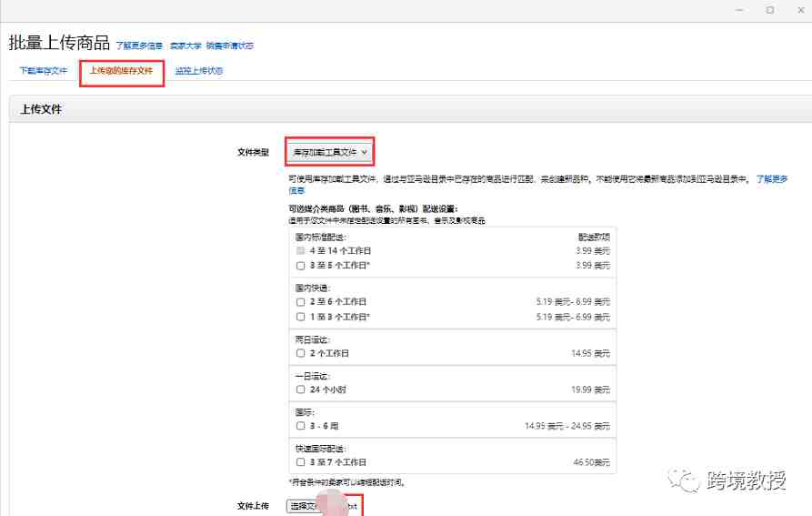
Task: Enable two-day delivery 2 business days
Action: point(300,353)
